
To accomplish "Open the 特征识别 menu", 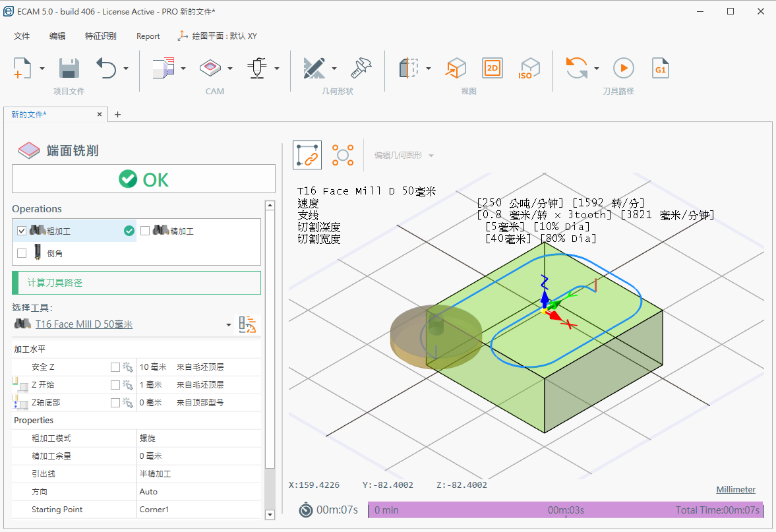I will [100, 36].
